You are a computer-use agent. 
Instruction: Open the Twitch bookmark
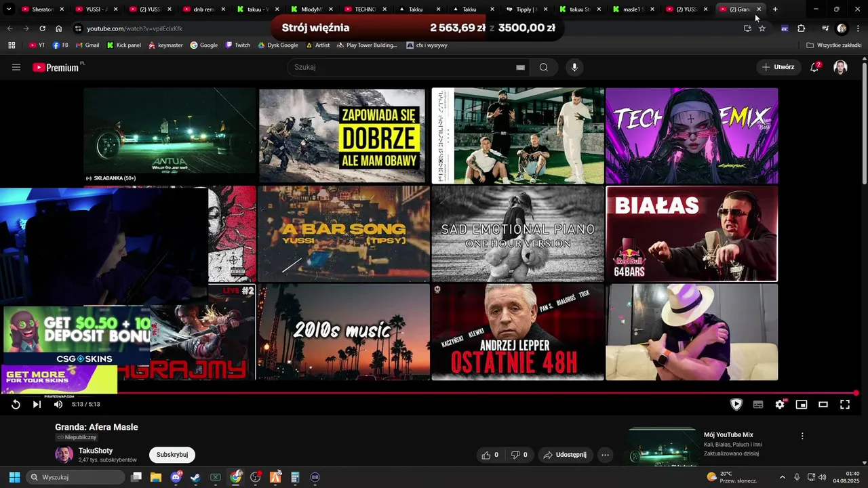238,45
